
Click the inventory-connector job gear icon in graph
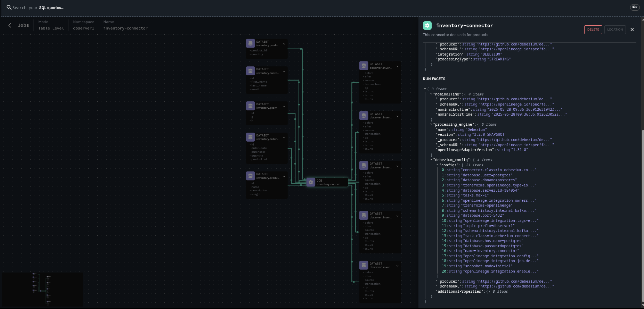[311, 182]
